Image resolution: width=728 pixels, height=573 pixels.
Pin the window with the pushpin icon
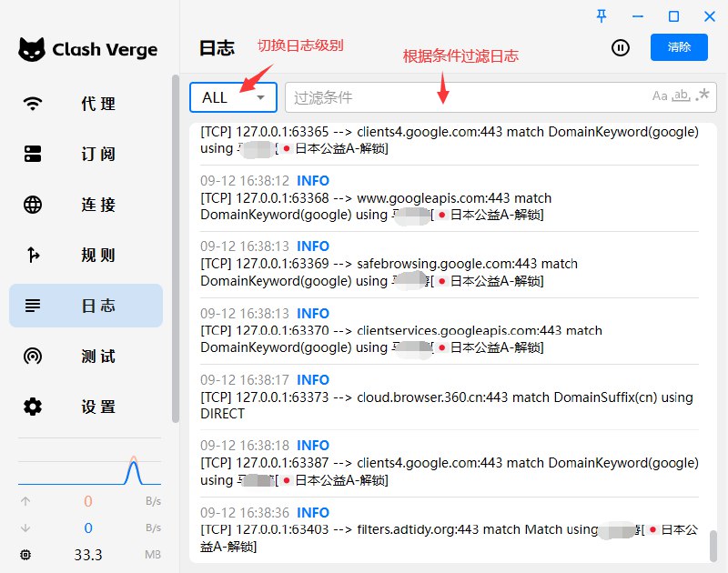pos(602,16)
